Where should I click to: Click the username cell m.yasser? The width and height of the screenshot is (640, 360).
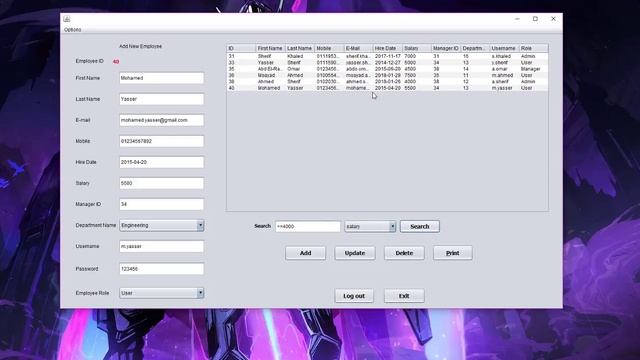tap(504, 88)
